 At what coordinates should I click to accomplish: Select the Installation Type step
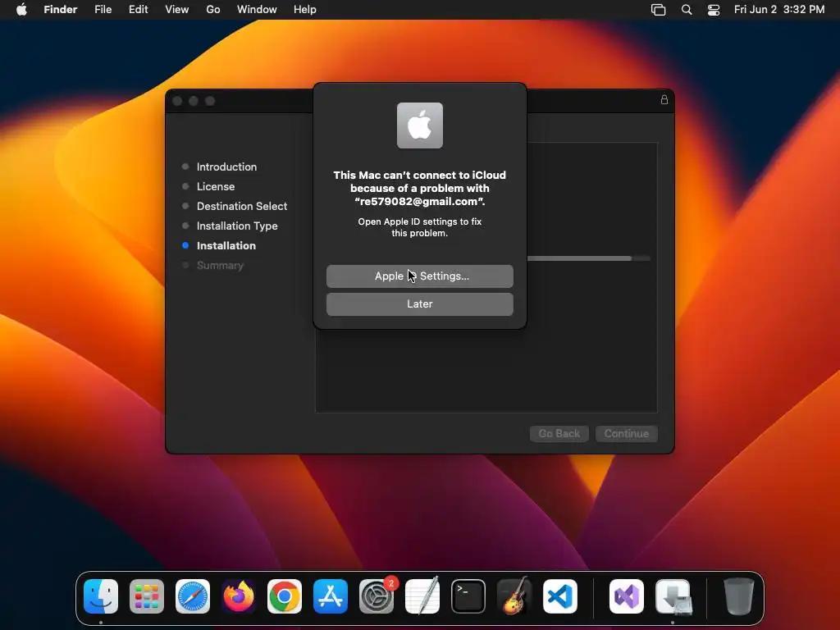point(237,226)
